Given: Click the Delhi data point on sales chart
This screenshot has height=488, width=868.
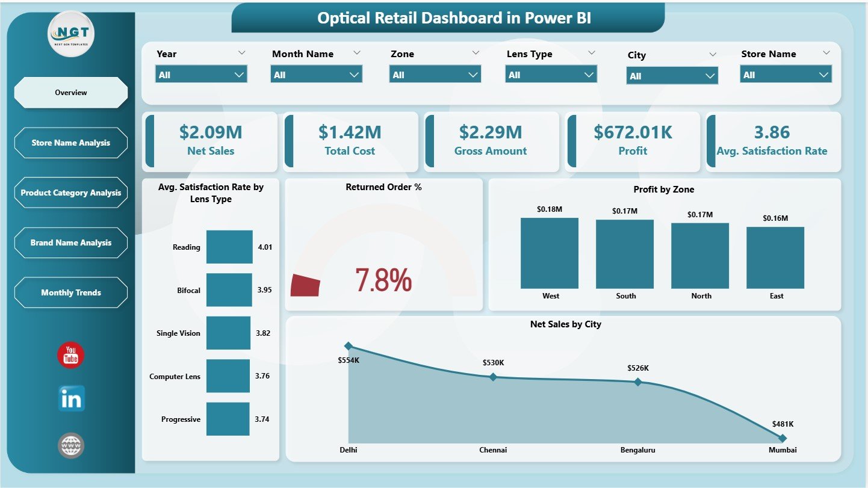Looking at the screenshot, I should 348,346.
